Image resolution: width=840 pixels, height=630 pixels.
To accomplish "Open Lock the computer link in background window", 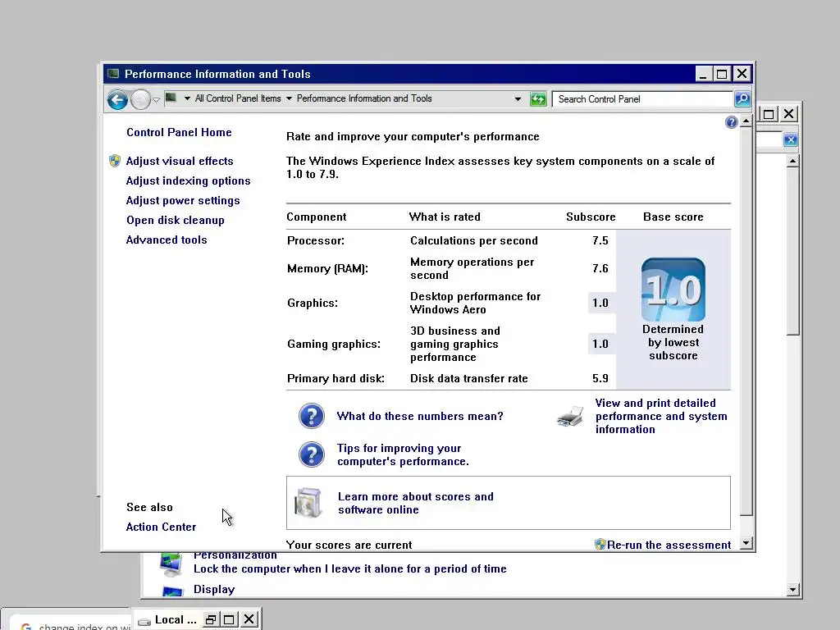I will click(349, 569).
